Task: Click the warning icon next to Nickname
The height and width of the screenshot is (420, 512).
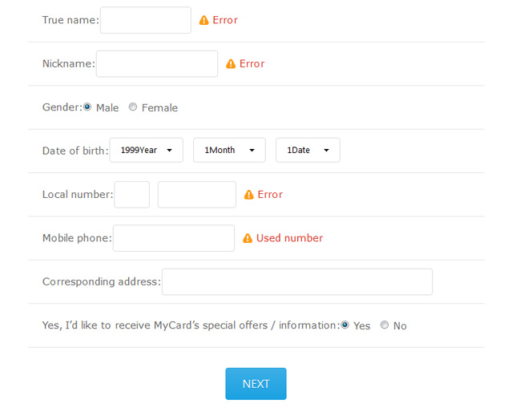Action: tap(231, 63)
